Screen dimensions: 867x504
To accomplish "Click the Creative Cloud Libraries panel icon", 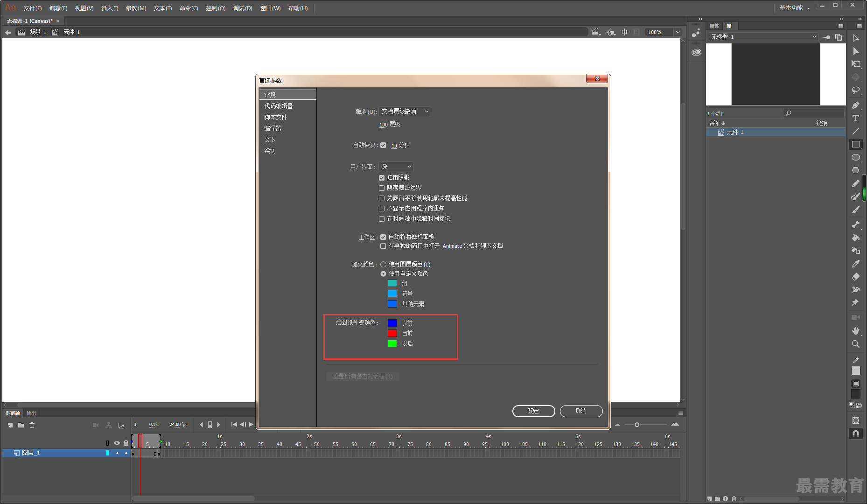I will 696,52.
